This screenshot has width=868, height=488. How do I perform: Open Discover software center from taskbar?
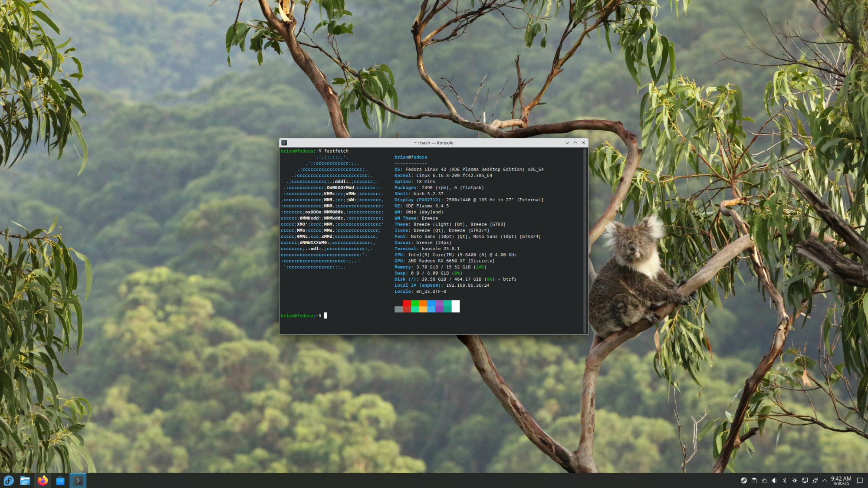point(60,481)
